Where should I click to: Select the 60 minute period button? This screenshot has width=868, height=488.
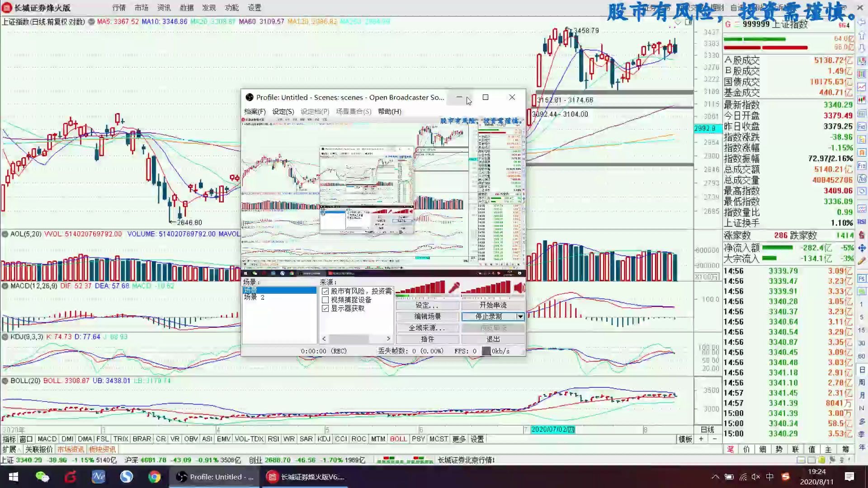pyautogui.click(x=862, y=357)
